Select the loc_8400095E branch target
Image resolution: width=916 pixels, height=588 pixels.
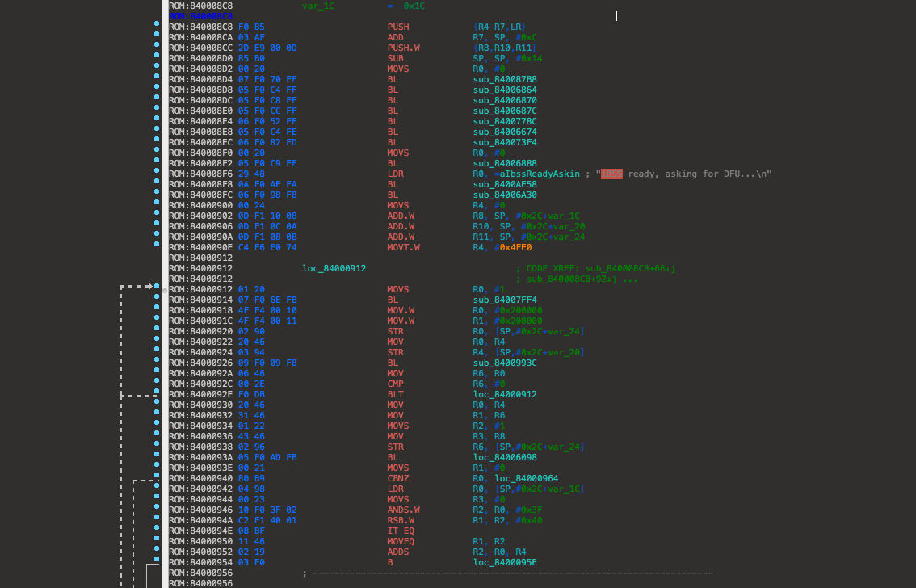click(x=505, y=562)
